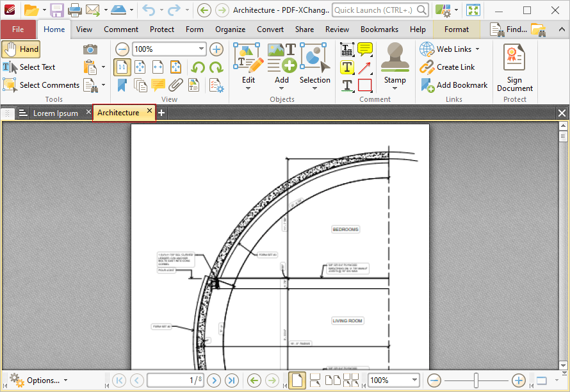570x392 pixels.
Task: Click the green go back view arrow in status bar
Action: coord(254,380)
